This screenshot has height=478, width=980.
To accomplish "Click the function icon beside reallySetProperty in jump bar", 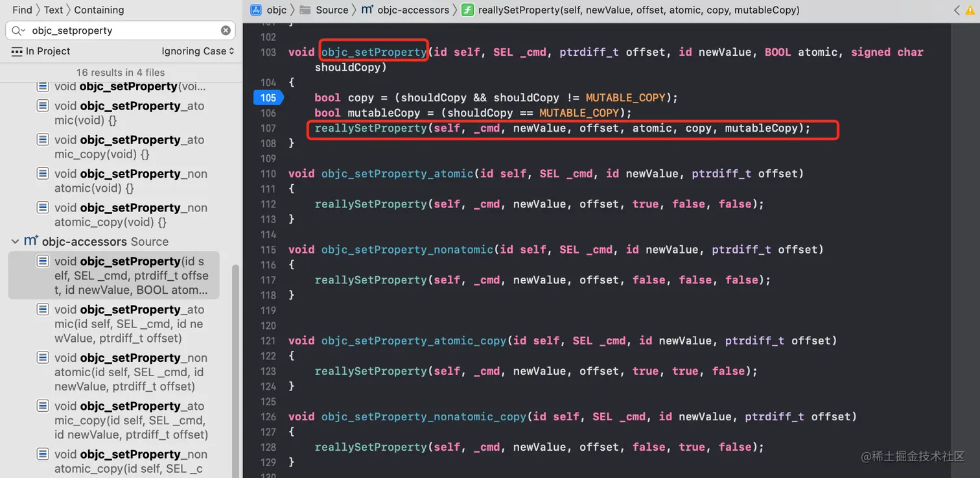I will click(x=467, y=10).
